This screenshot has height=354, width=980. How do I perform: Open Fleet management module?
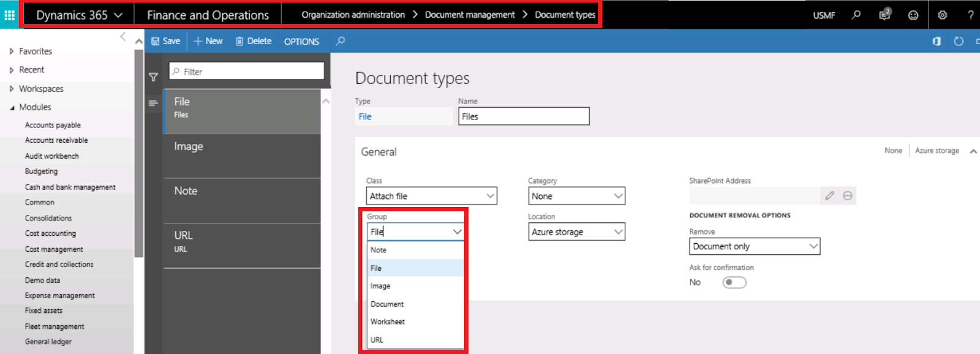tap(55, 327)
